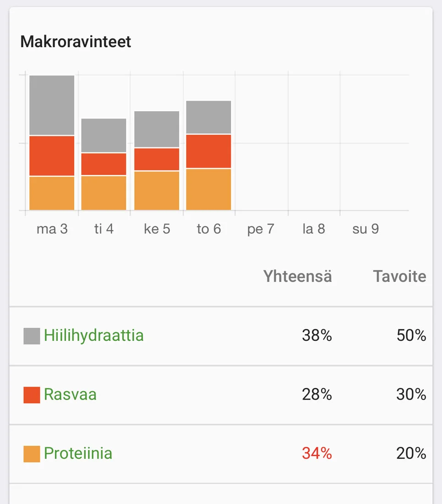
Task: Open the Hiilihydraattia link
Action: coord(94,336)
